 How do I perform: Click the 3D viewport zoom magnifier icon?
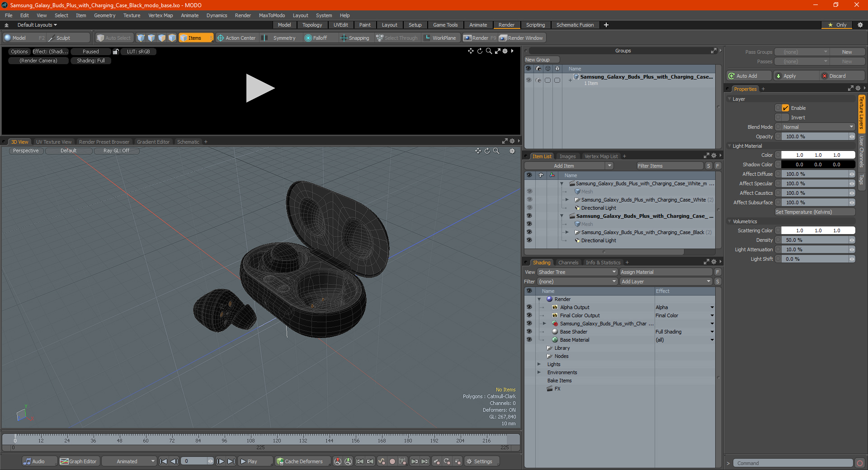tap(496, 151)
